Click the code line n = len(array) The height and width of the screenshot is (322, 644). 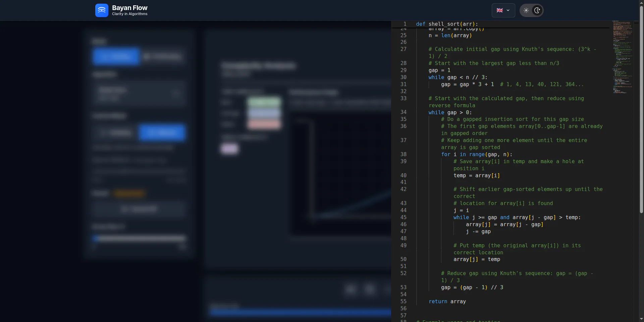450,36
